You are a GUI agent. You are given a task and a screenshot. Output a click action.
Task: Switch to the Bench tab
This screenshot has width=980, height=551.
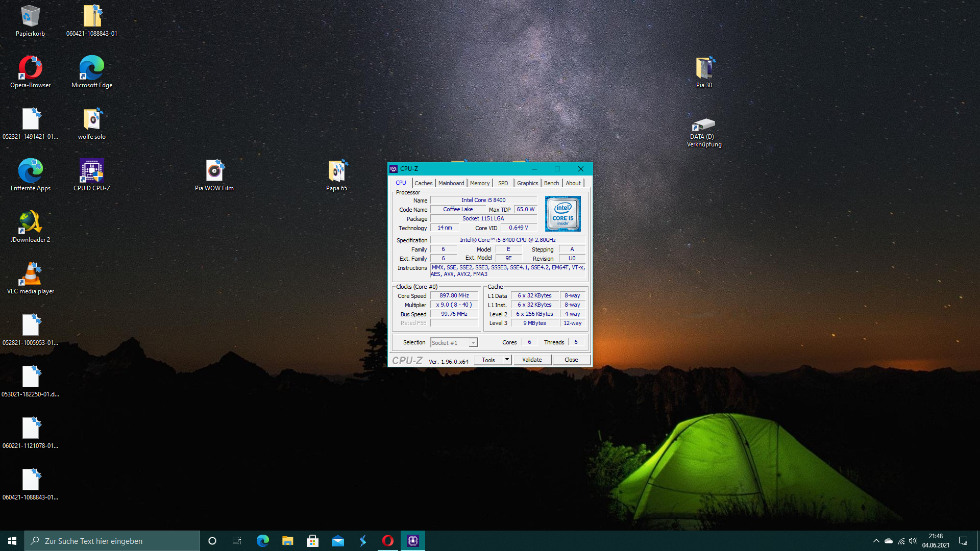pyautogui.click(x=551, y=183)
